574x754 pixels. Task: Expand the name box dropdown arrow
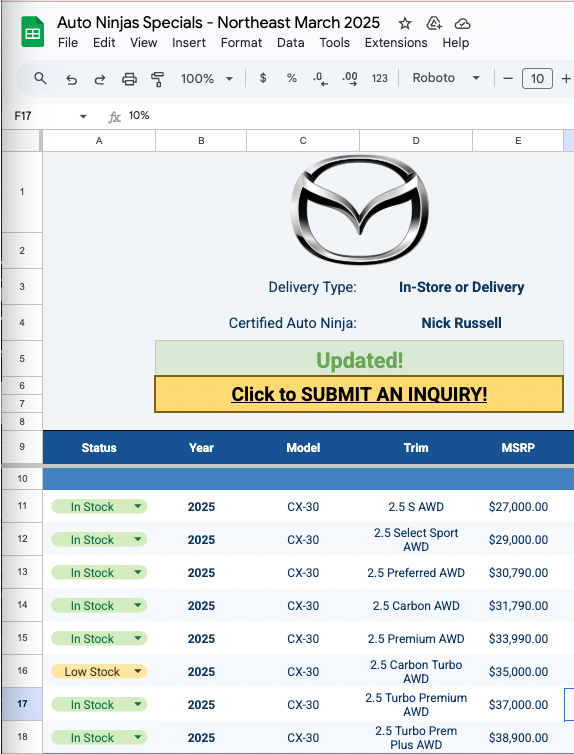[83, 116]
